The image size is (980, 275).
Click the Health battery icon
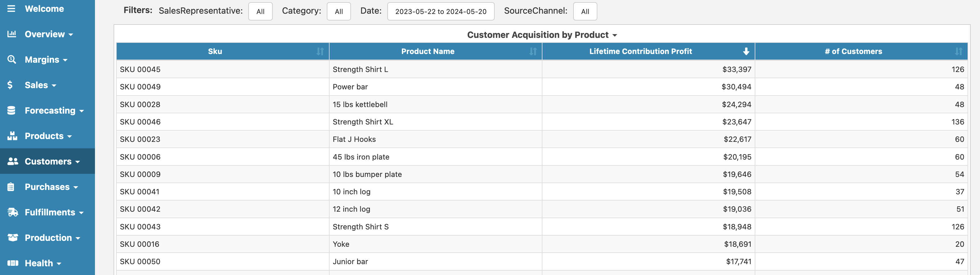12,263
